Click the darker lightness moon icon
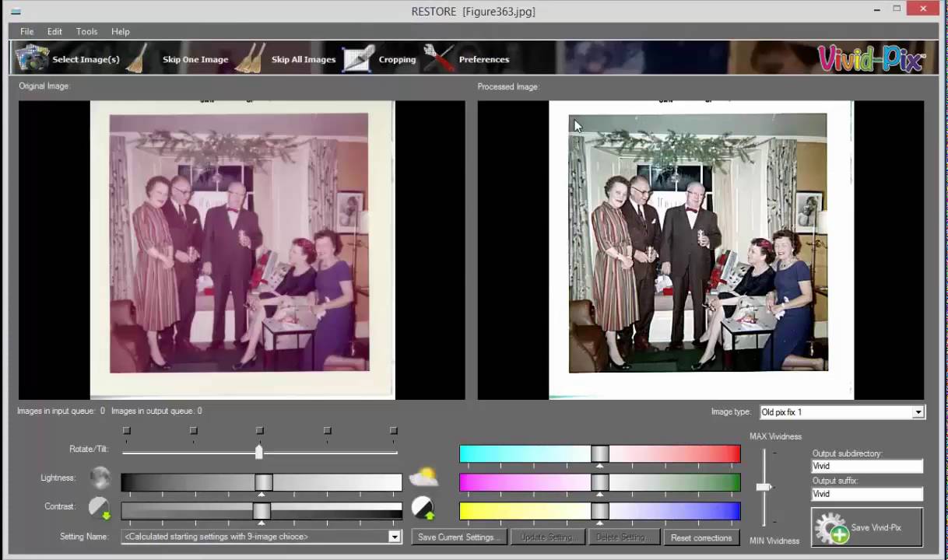 (100, 477)
